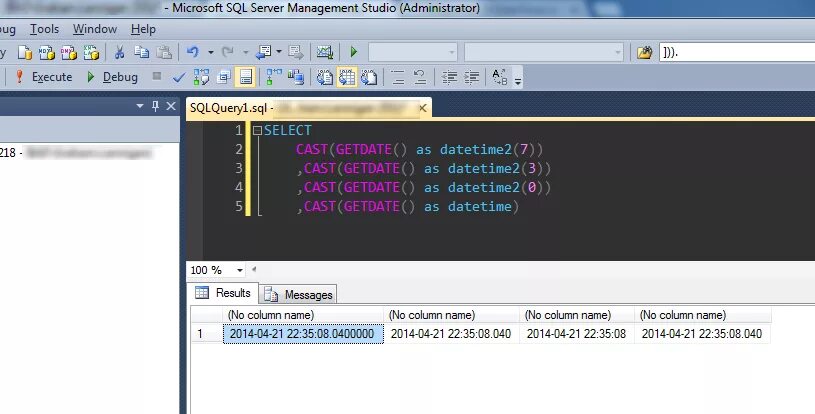Click SELECT keyword on line 1
Image resolution: width=815 pixels, height=414 pixels.
287,130
